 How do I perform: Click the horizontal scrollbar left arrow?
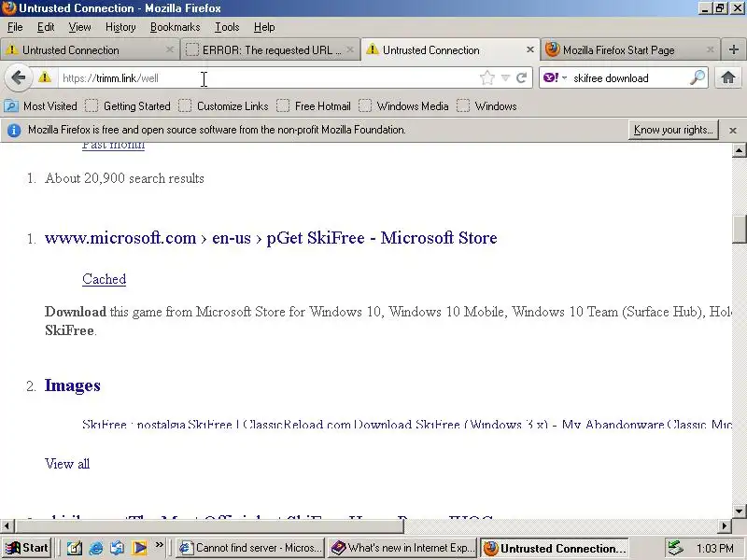coord(7,526)
